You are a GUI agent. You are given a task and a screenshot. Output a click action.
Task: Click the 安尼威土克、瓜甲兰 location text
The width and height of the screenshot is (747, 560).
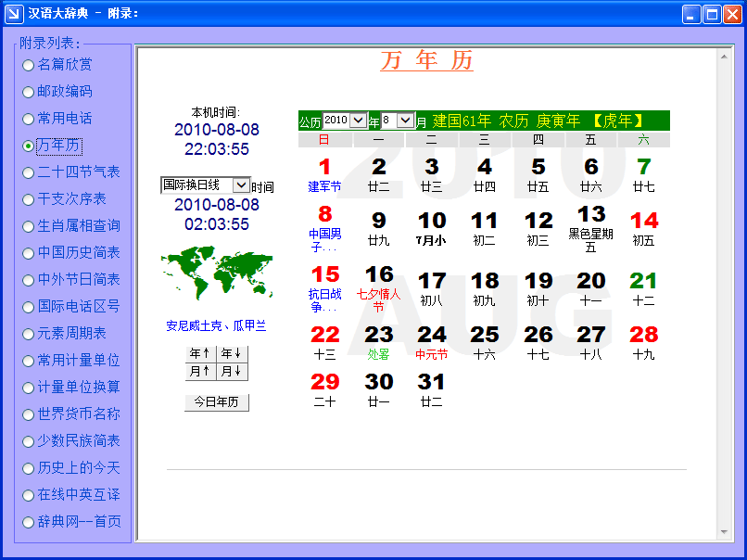click(216, 326)
